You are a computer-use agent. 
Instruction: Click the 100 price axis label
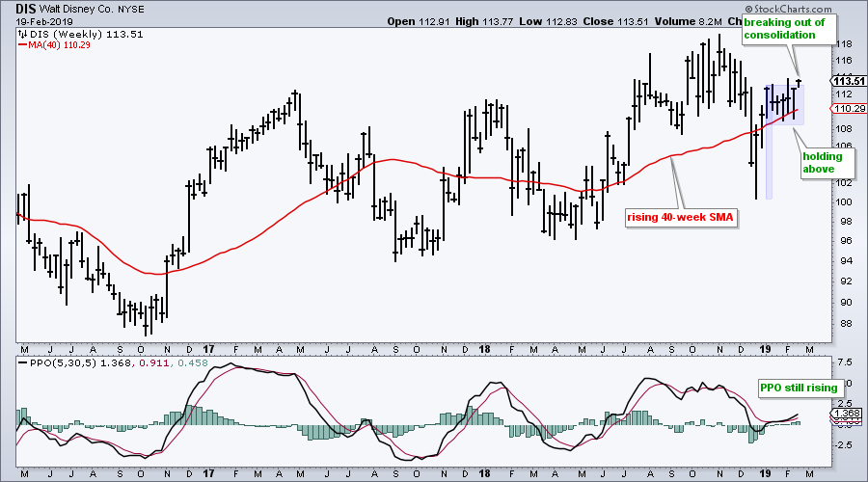point(844,202)
